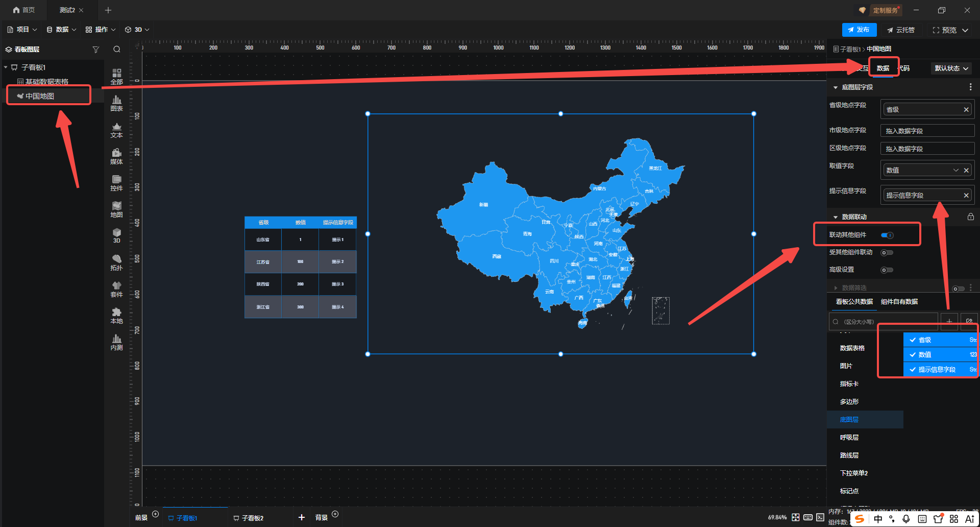Switch to the 组件自有数据 tab
980x527 pixels.
tap(899, 302)
